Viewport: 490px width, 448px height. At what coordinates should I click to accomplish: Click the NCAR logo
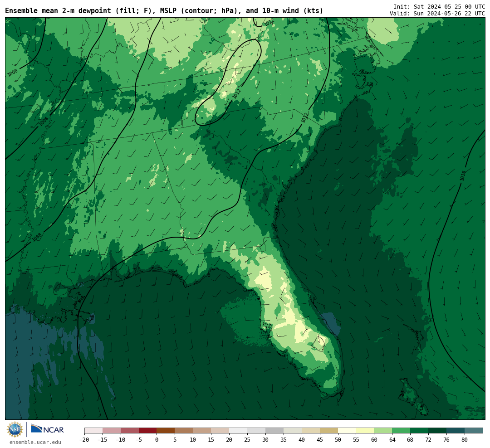tap(48, 429)
